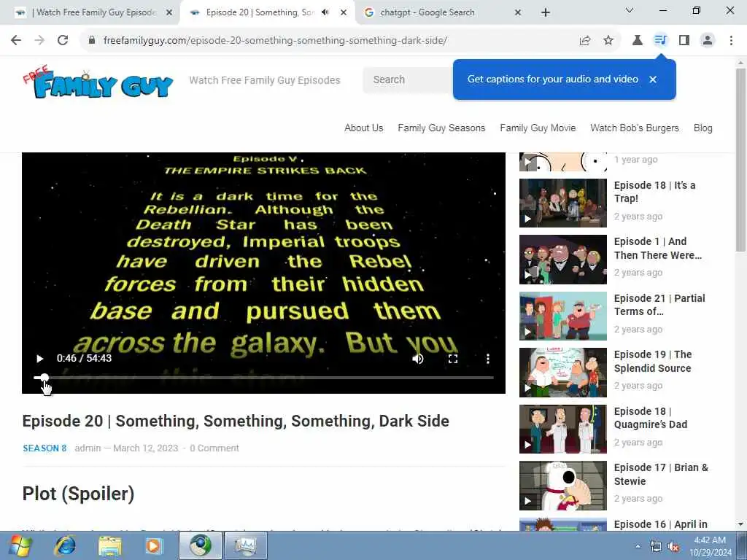Click the admin author link
747x560 pixels.
88,448
